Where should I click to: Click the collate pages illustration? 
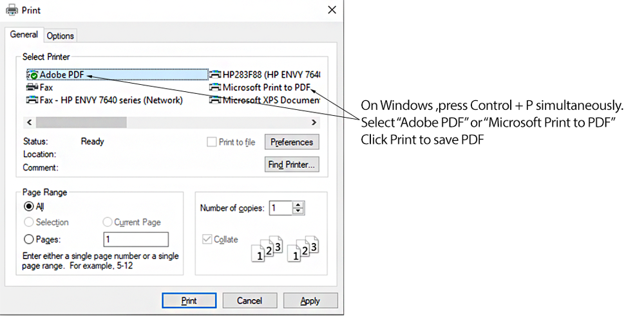285,248
